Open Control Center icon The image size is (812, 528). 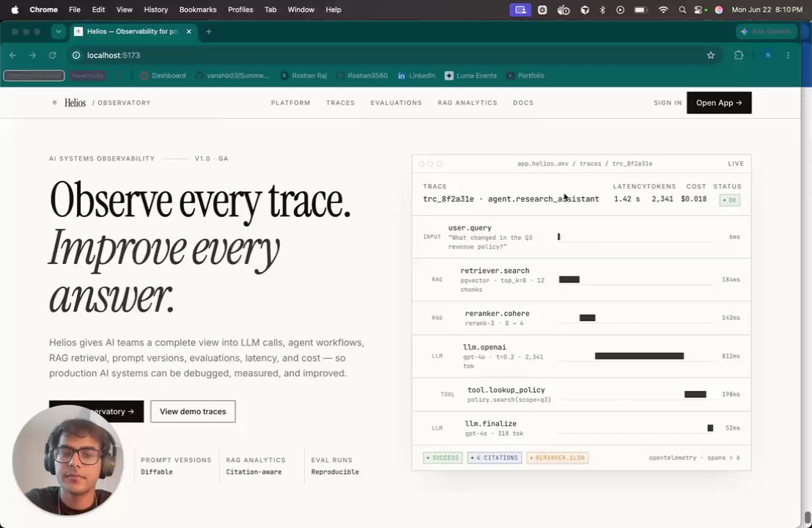pyautogui.click(x=700, y=10)
